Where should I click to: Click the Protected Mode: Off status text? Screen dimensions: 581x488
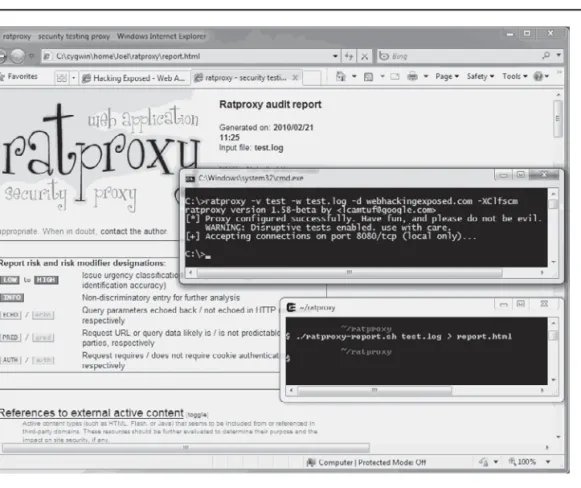point(392,462)
